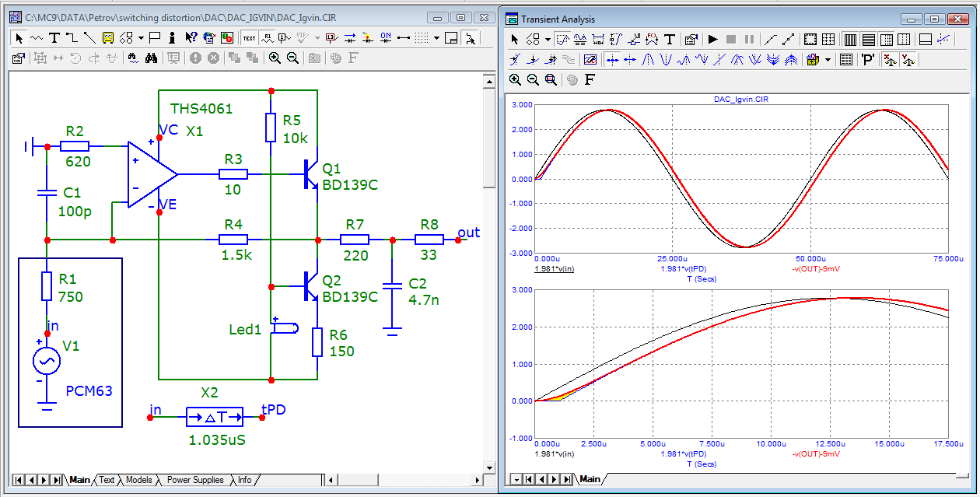Switch to the Models tab
The width and height of the screenshot is (980, 497).
click(138, 480)
